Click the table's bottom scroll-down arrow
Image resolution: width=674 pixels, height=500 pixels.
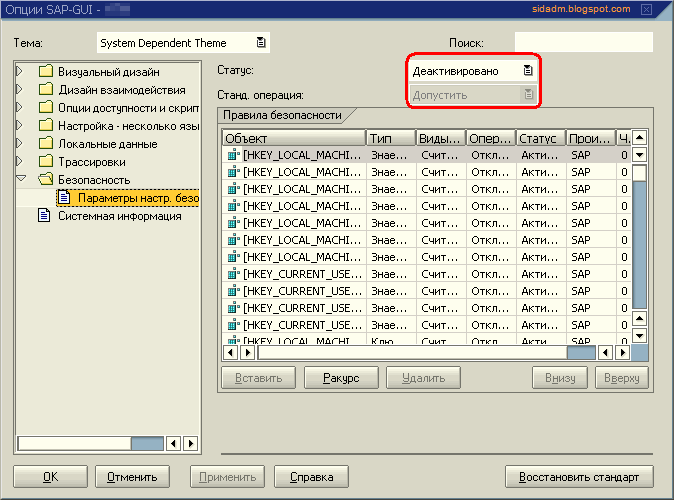click(640, 336)
